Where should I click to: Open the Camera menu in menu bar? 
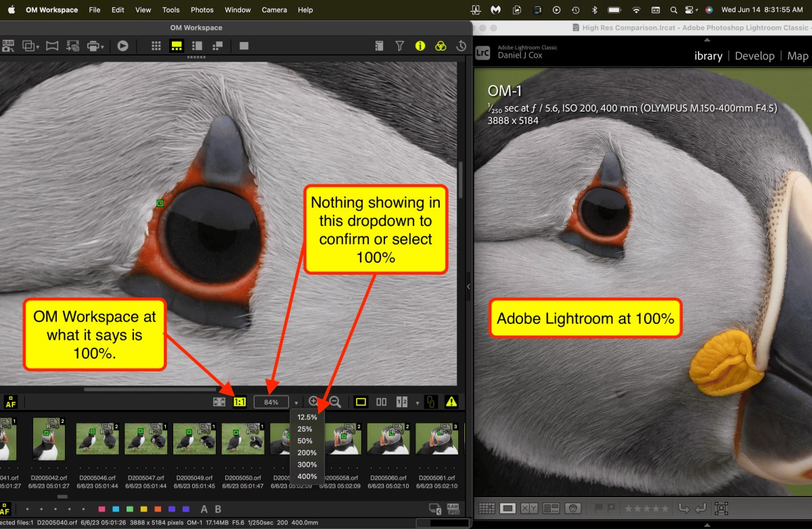[274, 10]
